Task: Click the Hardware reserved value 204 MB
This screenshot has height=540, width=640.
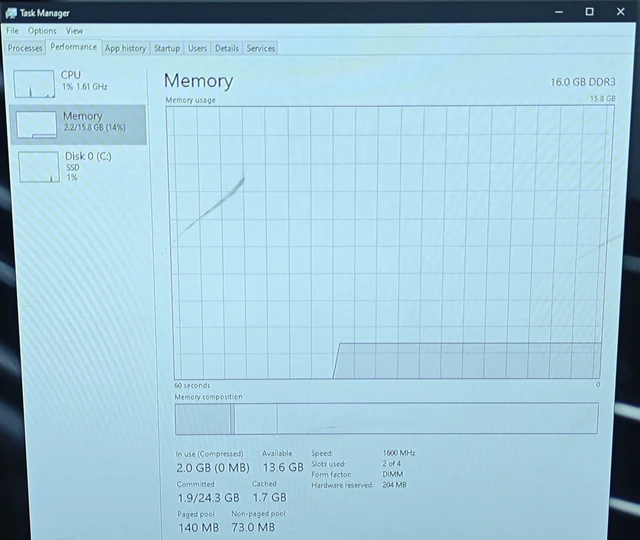Action: point(394,485)
